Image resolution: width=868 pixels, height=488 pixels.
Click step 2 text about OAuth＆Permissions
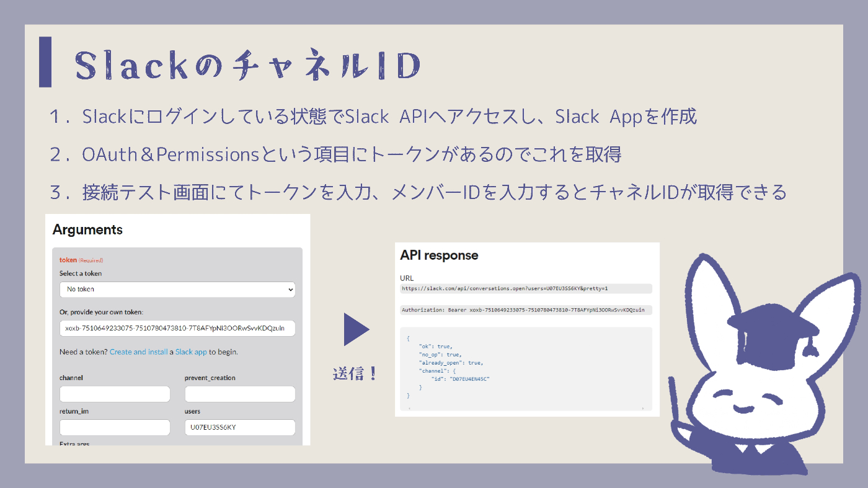tap(335, 154)
